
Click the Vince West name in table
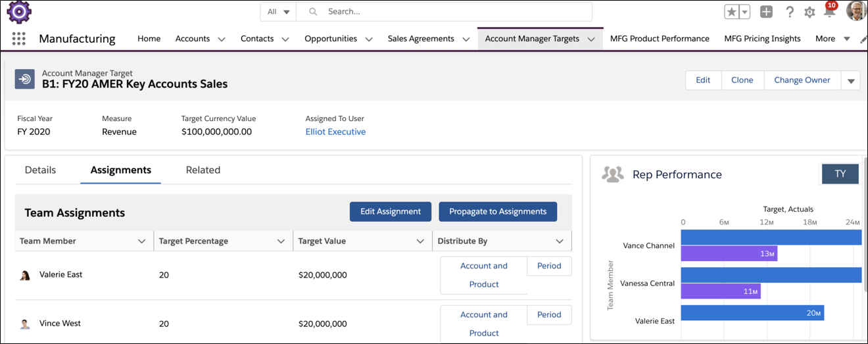pyautogui.click(x=60, y=324)
